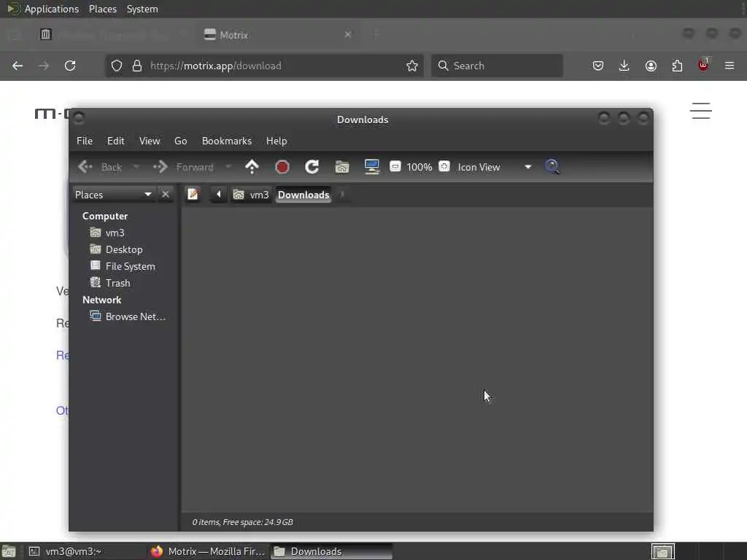Open the Edit menu
This screenshot has height=560, width=747.
(x=115, y=141)
